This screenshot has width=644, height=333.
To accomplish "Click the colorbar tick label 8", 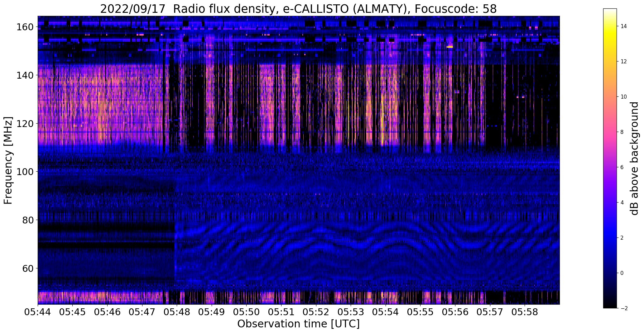I will pos(622,132).
